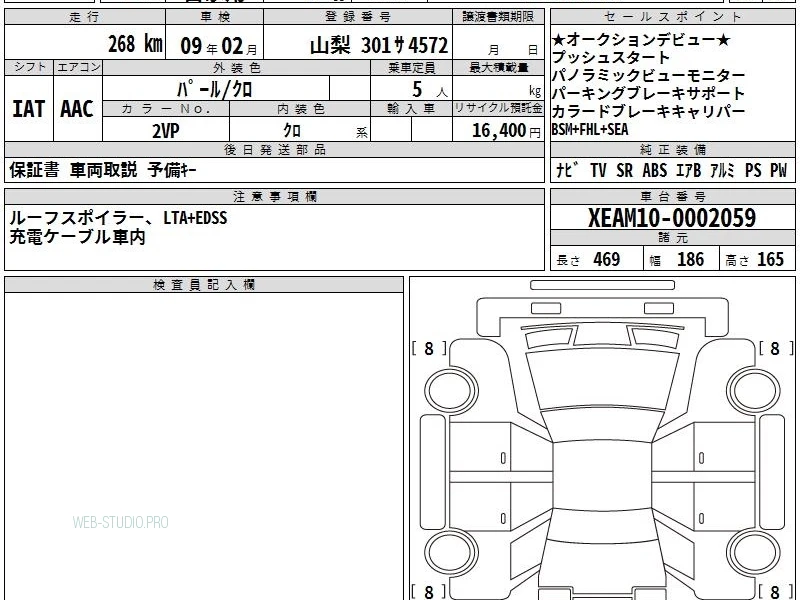Click the 最大積載量 header
Viewport: 800px width, 600px height.
tap(498, 67)
